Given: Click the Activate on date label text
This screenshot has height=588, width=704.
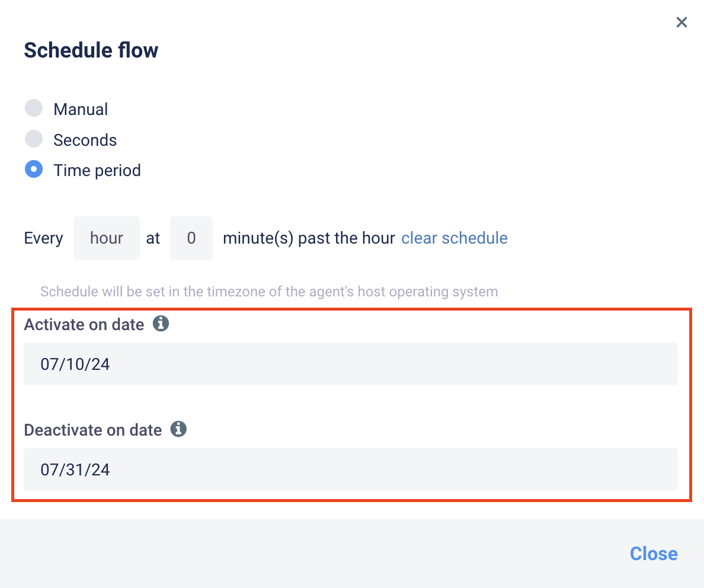Looking at the screenshot, I should pyautogui.click(x=84, y=325).
